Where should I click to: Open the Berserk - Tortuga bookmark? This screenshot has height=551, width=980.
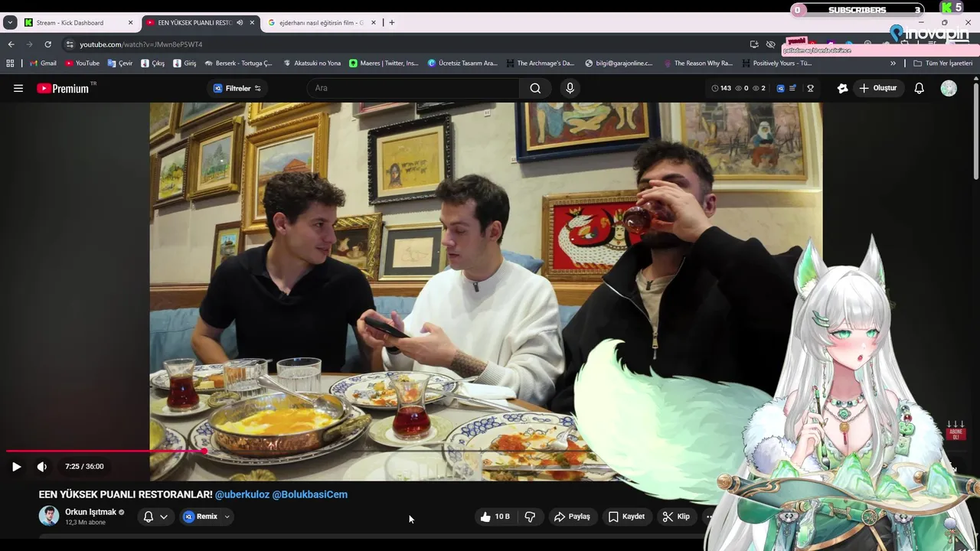pyautogui.click(x=238, y=64)
